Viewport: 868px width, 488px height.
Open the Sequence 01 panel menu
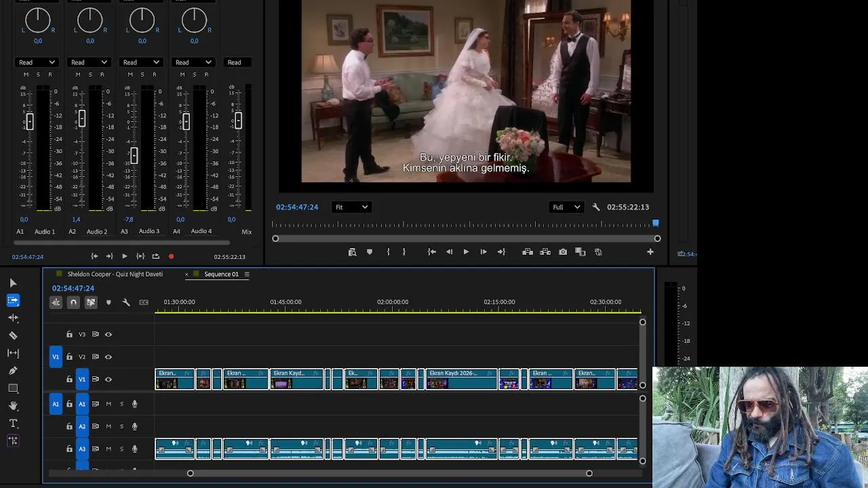(x=247, y=274)
